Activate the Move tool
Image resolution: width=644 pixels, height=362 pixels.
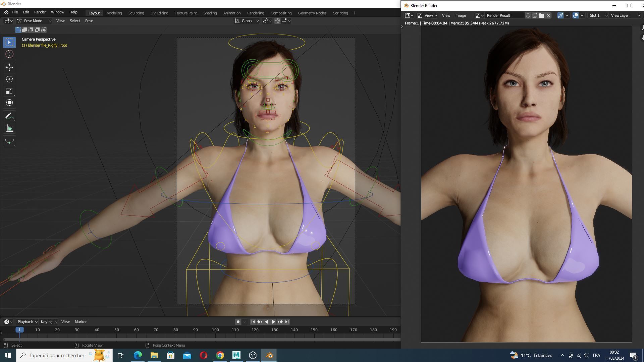pos(9,67)
